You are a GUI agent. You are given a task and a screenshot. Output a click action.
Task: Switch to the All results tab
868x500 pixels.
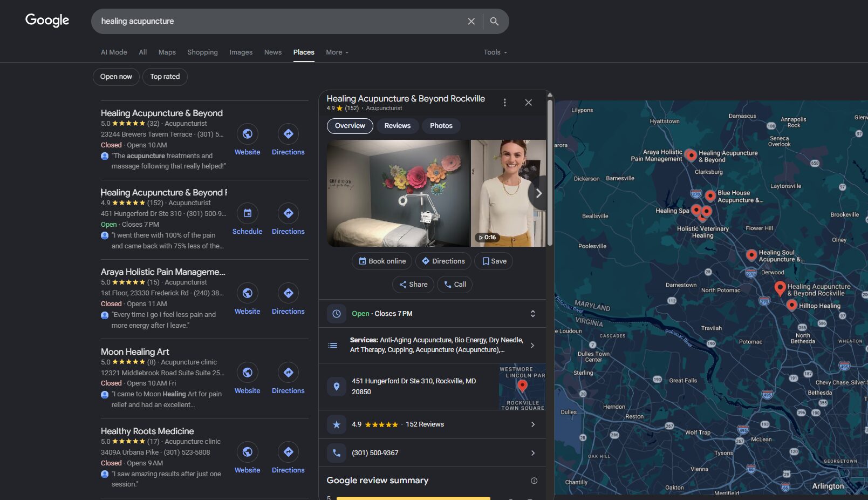[143, 52]
